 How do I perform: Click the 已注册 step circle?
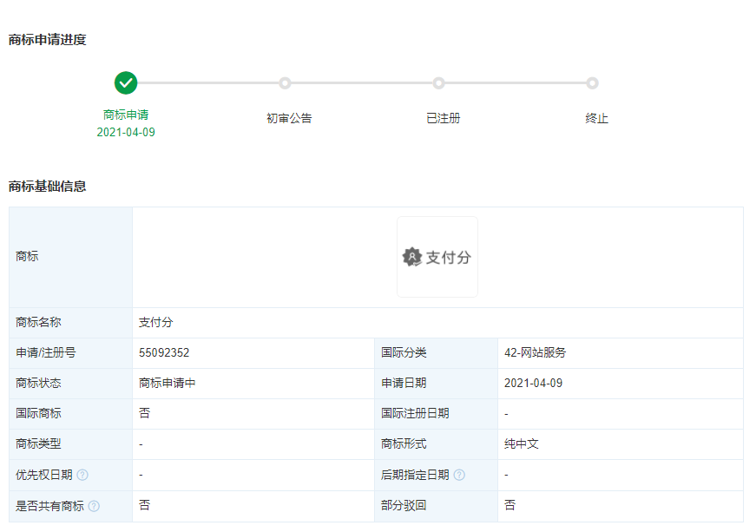(x=438, y=83)
